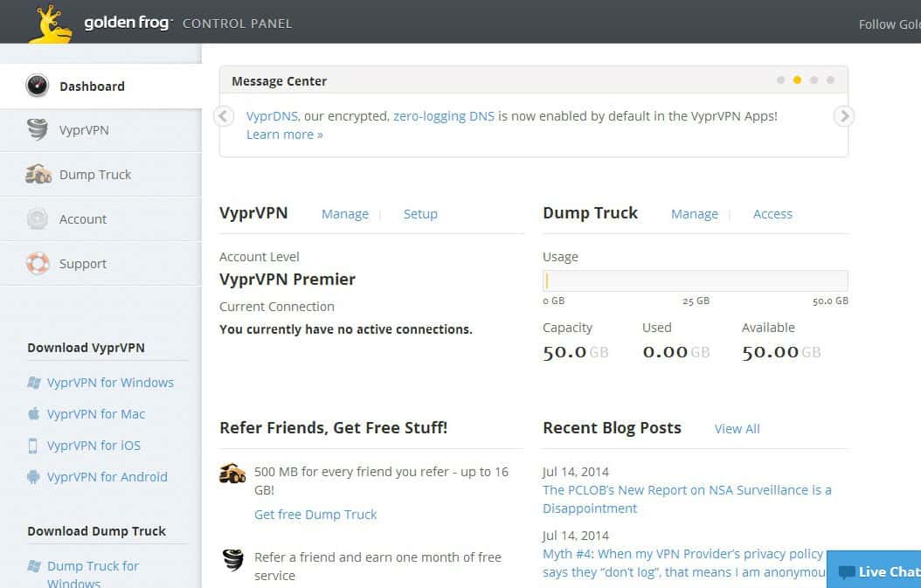Viewport: 921px width, 588px height.
Task: Open the Dump Truck section in the sidebar
Action: 96,174
